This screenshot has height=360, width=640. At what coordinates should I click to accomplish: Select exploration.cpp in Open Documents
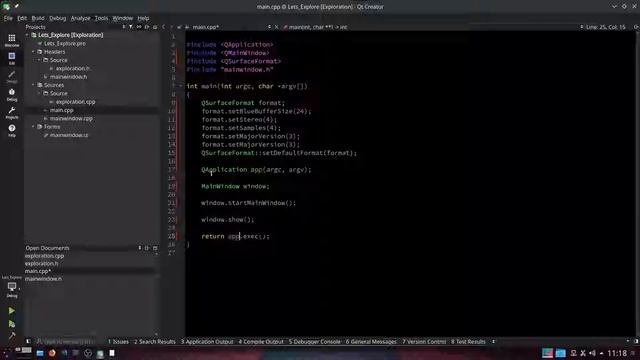tap(44, 256)
